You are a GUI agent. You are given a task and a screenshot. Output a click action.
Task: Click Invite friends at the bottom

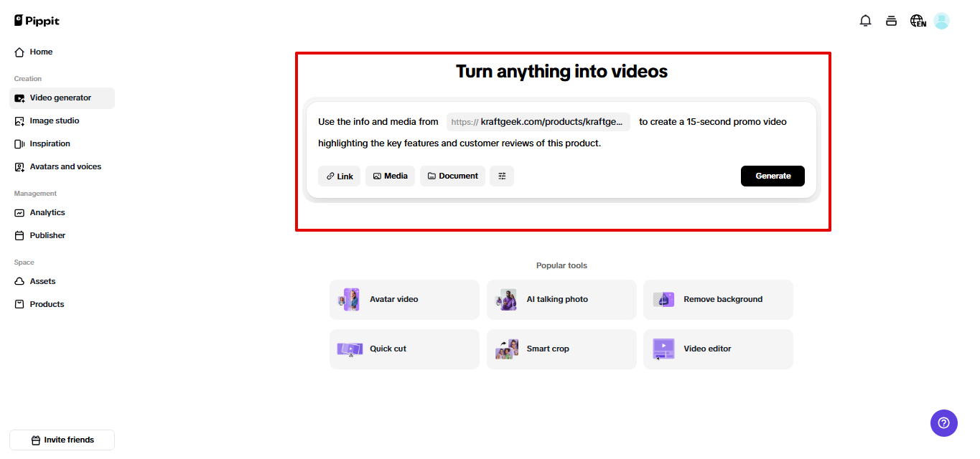click(62, 440)
